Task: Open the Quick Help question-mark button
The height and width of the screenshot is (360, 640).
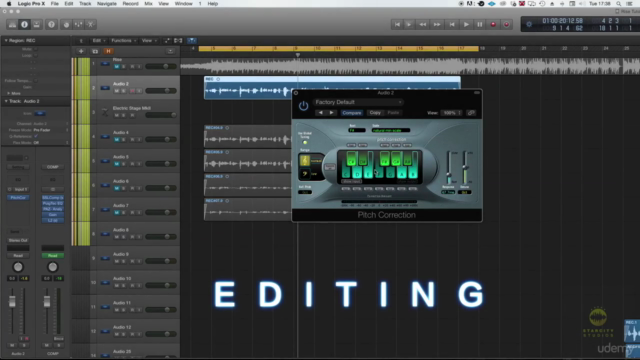Action: [x=51, y=24]
